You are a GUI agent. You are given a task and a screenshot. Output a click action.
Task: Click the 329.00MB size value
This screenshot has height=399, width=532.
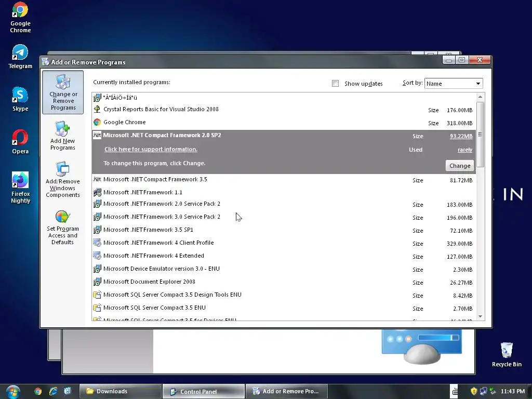(459, 244)
